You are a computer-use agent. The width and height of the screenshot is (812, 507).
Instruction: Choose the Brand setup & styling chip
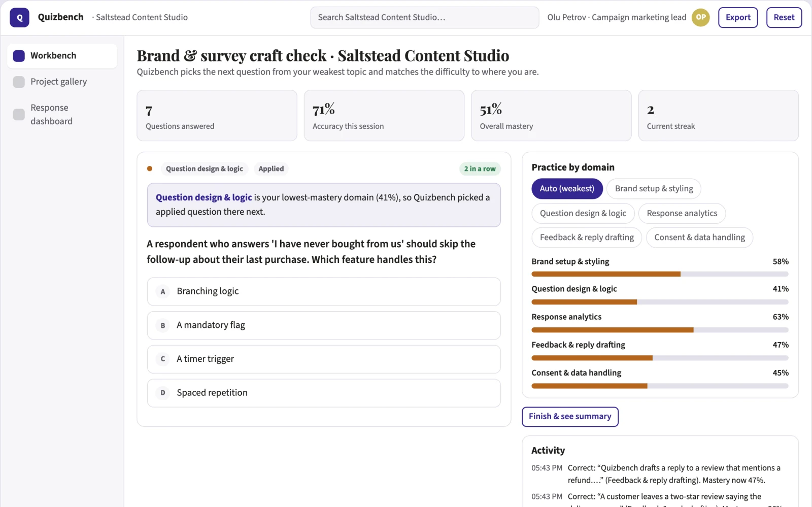(654, 189)
